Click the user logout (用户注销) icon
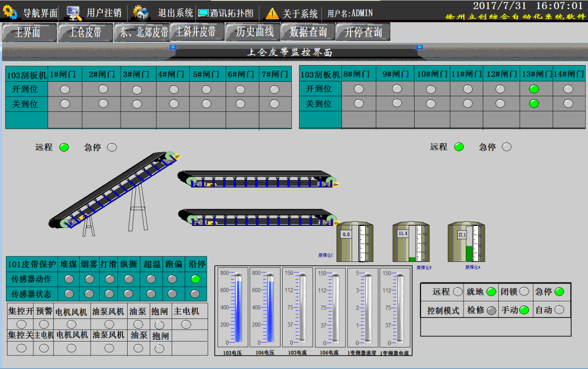588x369 pixels. click(x=74, y=12)
